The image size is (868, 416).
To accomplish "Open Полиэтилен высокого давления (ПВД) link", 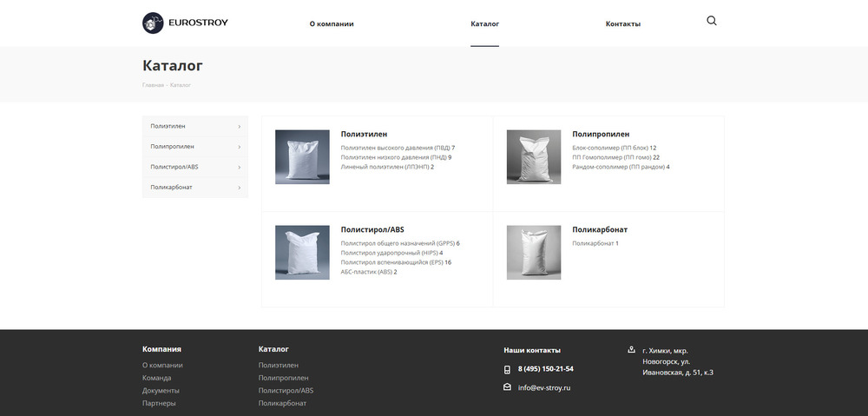I will [395, 148].
